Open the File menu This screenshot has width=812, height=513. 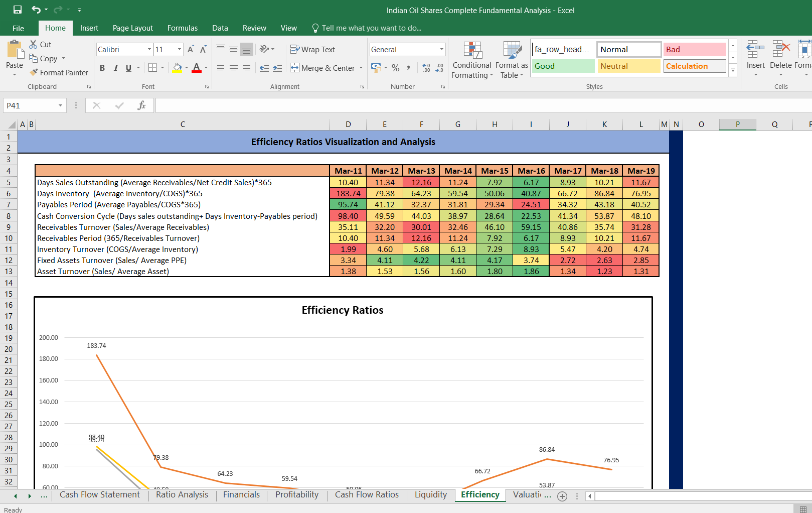pos(19,28)
